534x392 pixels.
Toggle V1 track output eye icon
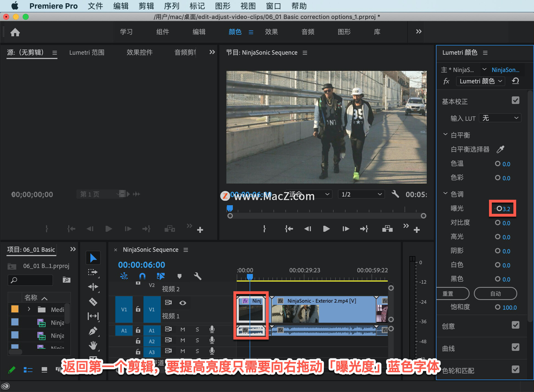pyautogui.click(x=183, y=303)
